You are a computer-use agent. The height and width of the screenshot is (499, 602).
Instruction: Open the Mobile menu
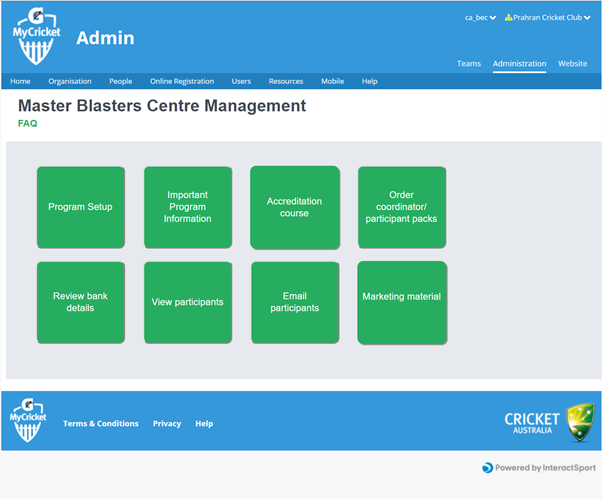(332, 81)
